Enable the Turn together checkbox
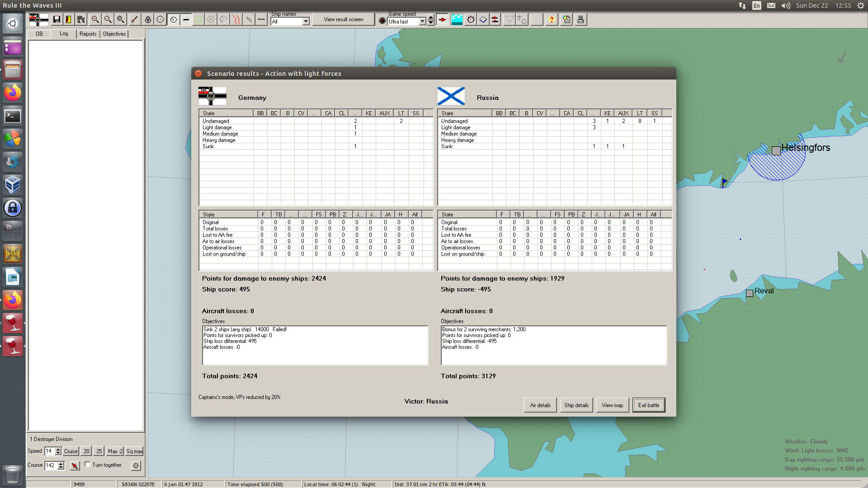The height and width of the screenshot is (488, 868). click(x=88, y=465)
